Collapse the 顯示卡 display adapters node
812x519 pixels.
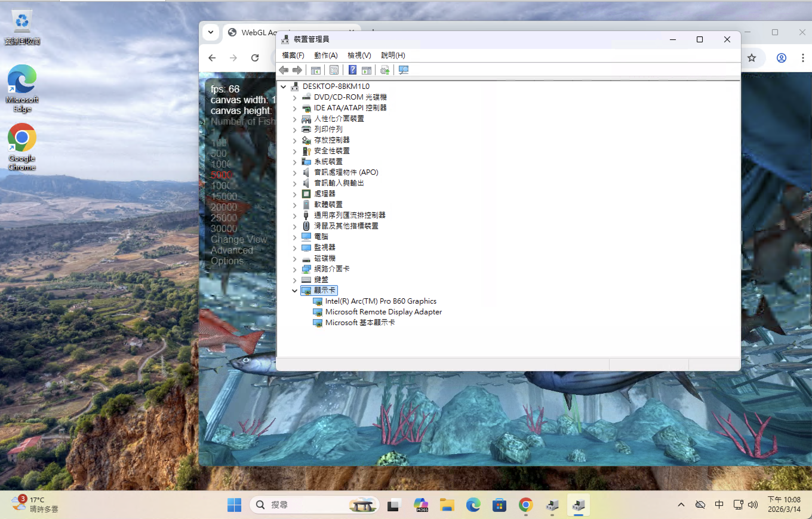[294, 291]
